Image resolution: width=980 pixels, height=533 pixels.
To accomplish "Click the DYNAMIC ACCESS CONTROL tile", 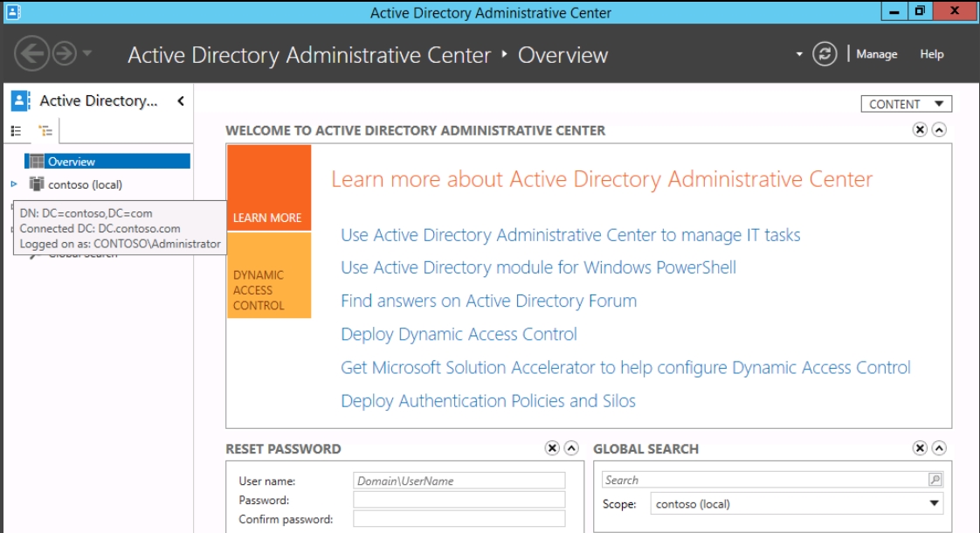I will pyautogui.click(x=269, y=276).
